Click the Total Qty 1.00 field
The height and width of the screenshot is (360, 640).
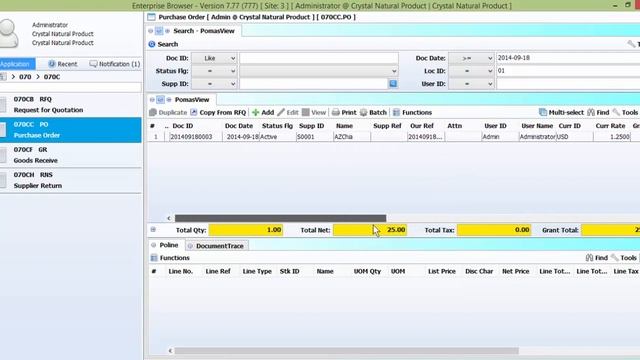tap(246, 230)
